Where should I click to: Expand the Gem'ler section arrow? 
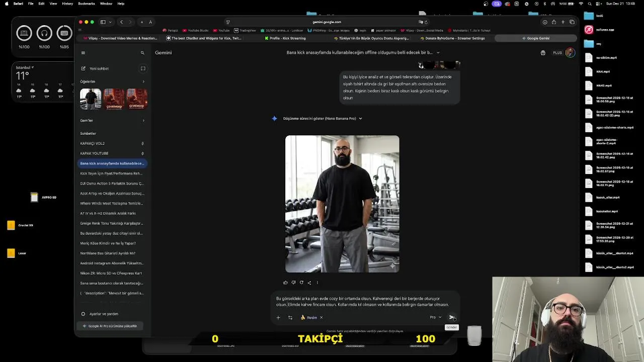143,121
